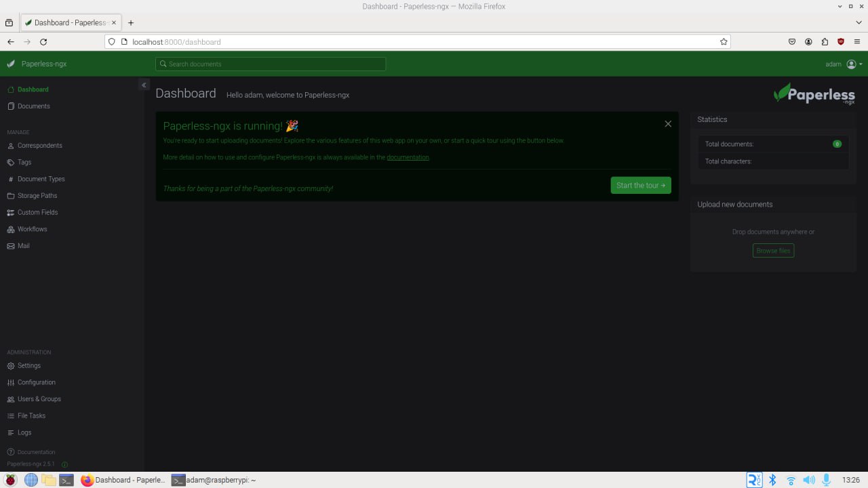868x488 pixels.
Task: Open the Mail envelope icon
Action: 11,246
